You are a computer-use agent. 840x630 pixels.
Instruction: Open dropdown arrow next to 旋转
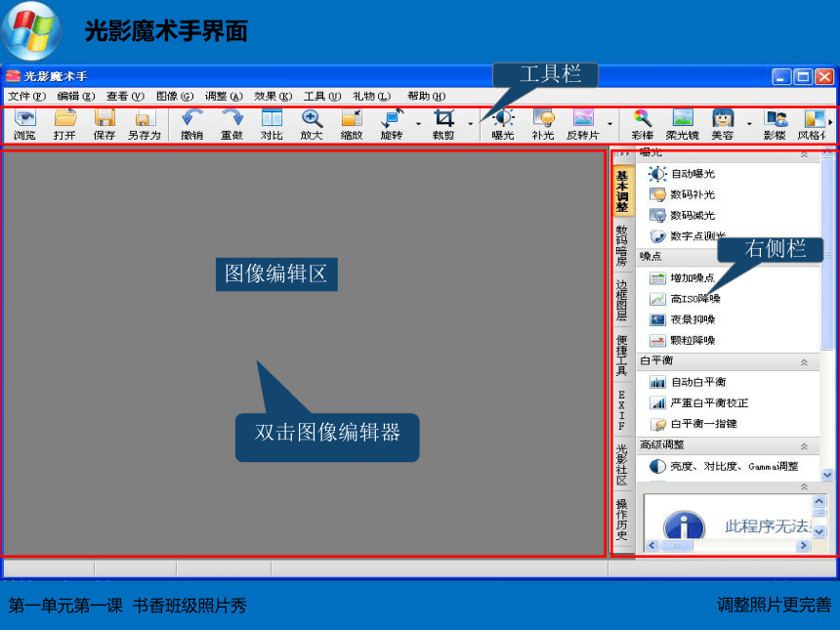point(418,124)
